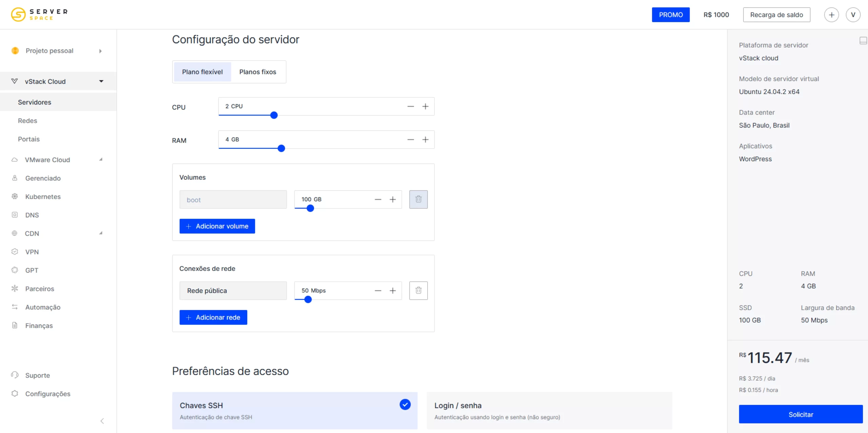Viewport: 868px width, 433px height.
Task: Click the Kubernetes sidebar icon
Action: click(x=15, y=196)
